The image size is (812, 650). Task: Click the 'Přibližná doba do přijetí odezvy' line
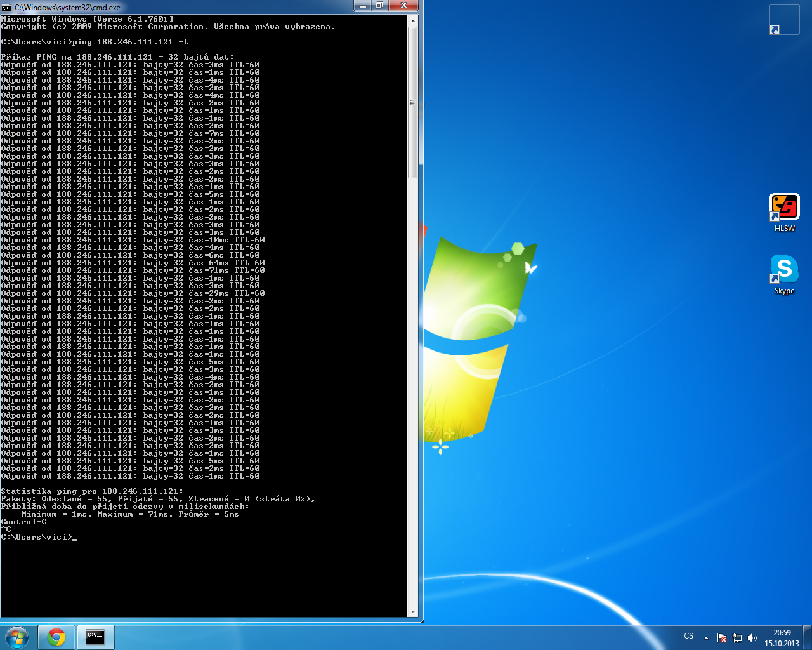tap(125, 507)
